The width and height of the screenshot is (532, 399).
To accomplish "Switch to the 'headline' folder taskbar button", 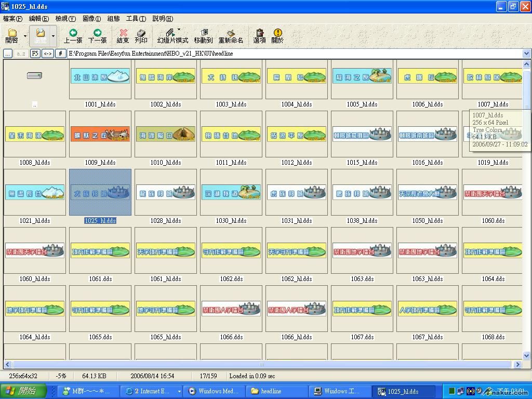I will click(278, 391).
